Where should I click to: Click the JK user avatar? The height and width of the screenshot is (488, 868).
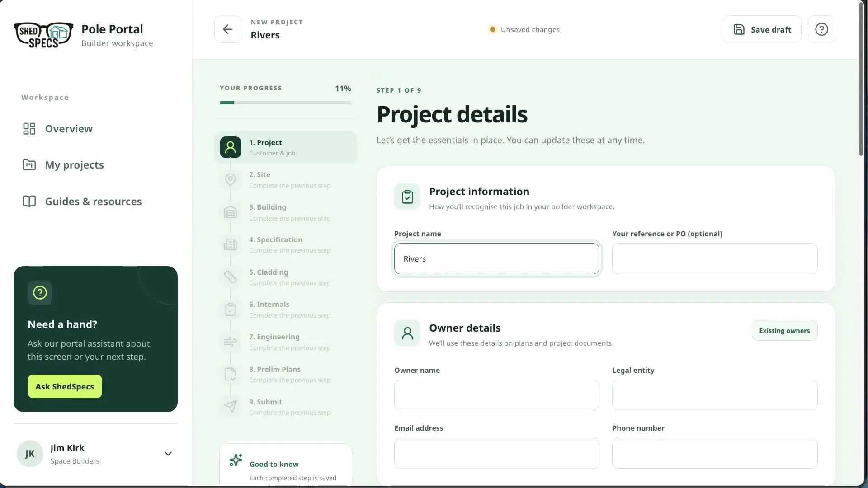30,454
